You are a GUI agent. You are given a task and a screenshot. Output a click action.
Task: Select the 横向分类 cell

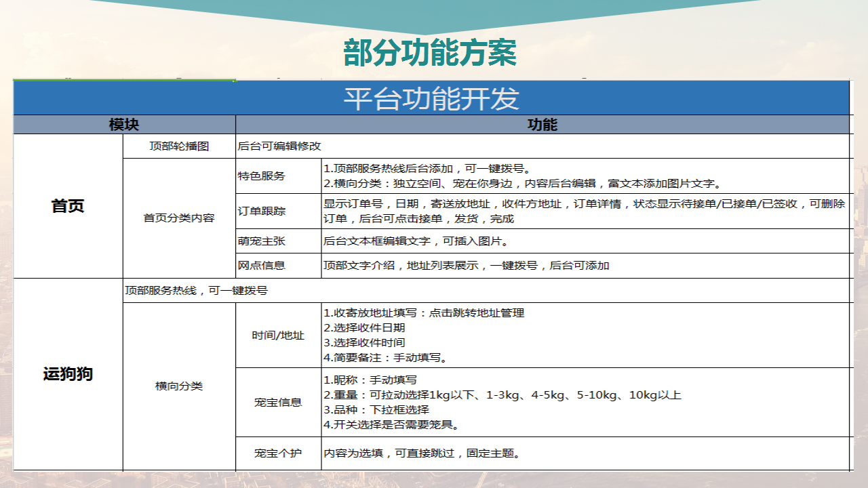[179, 386]
